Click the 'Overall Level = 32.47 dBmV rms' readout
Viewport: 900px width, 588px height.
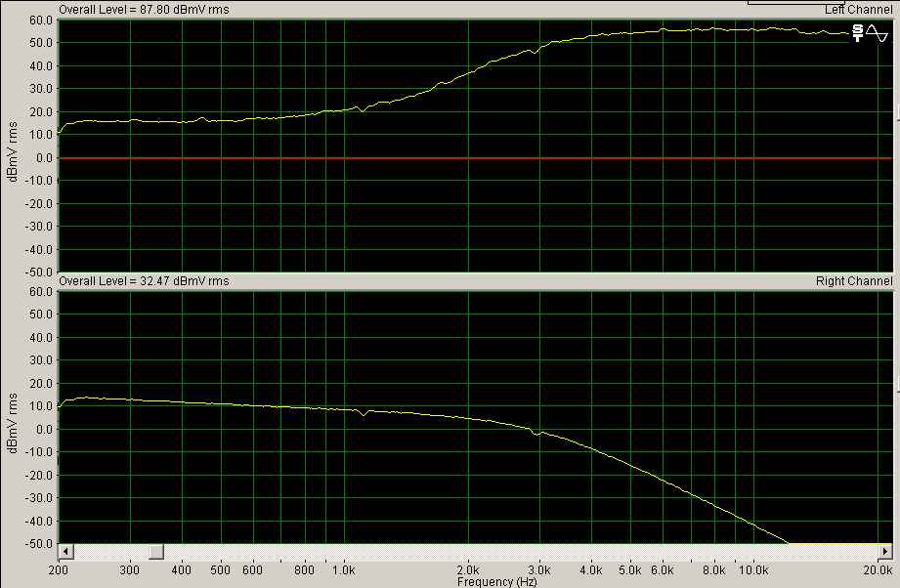tap(144, 281)
